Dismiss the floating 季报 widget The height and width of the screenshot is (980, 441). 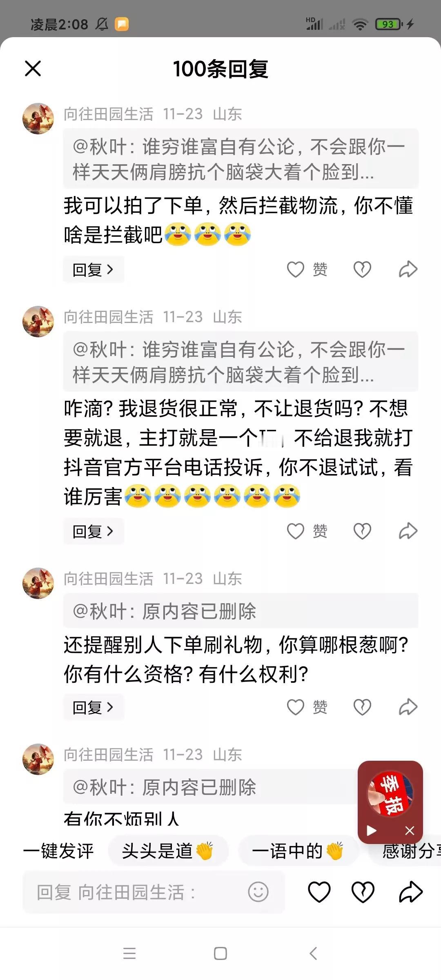(410, 831)
